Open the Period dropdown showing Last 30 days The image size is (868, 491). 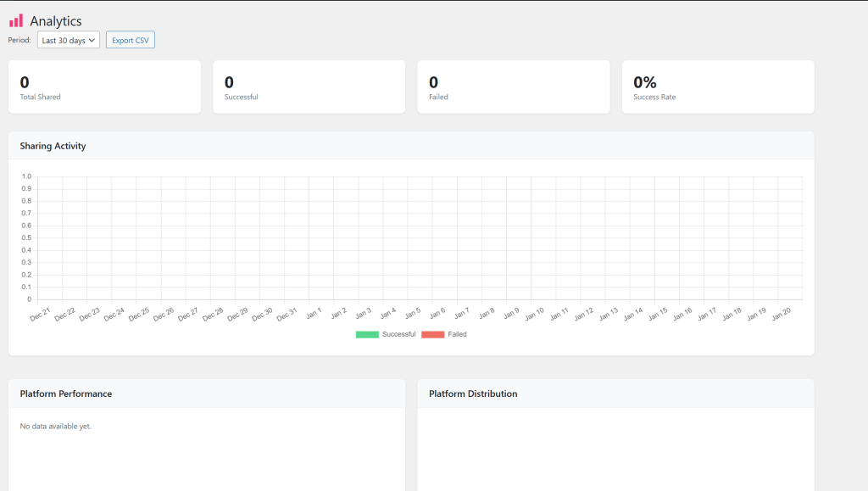click(x=69, y=40)
